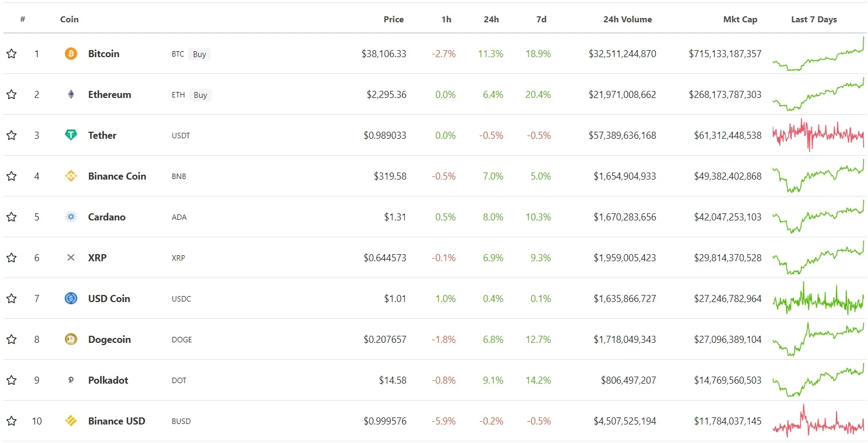Sort by the Price column header
Image resolution: width=868 pixels, height=443 pixels.
tap(393, 19)
